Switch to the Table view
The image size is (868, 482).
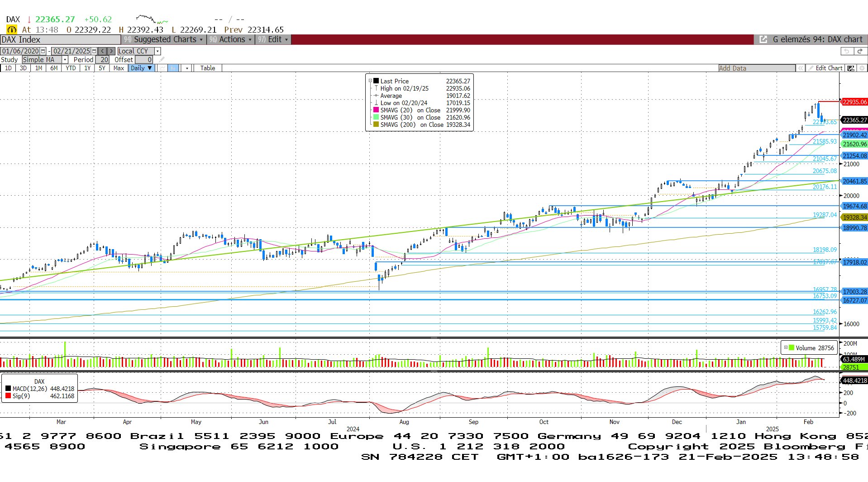click(x=208, y=68)
